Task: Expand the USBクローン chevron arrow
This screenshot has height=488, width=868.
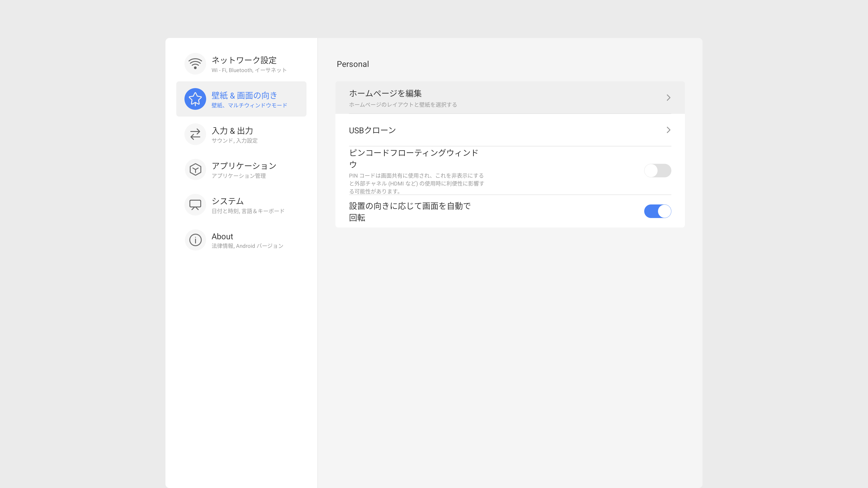Action: [x=668, y=130]
